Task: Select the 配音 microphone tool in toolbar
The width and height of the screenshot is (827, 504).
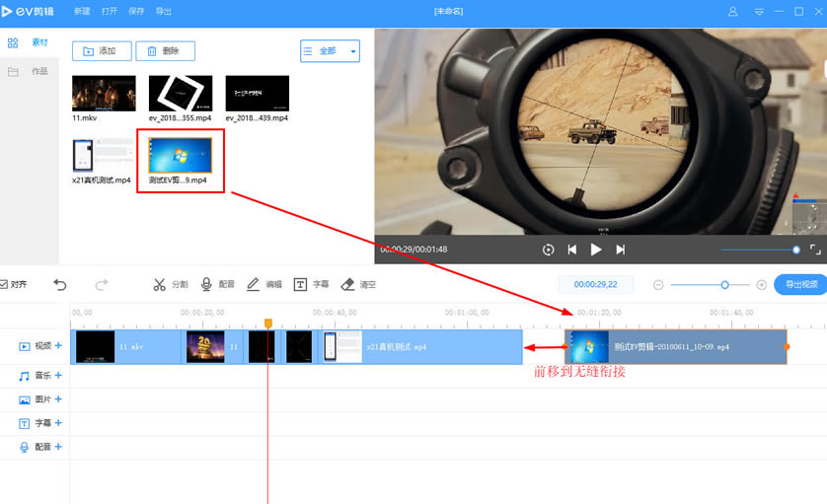Action: click(217, 284)
